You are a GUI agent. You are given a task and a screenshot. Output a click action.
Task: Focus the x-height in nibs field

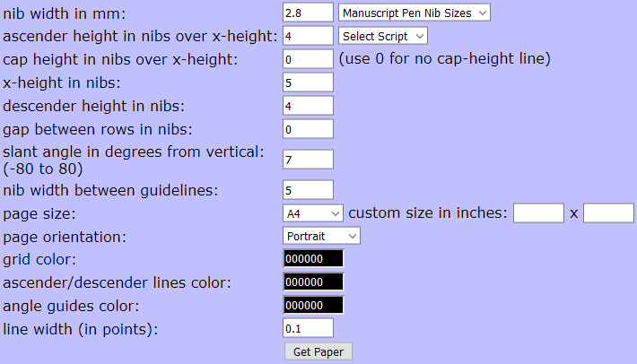pos(308,82)
